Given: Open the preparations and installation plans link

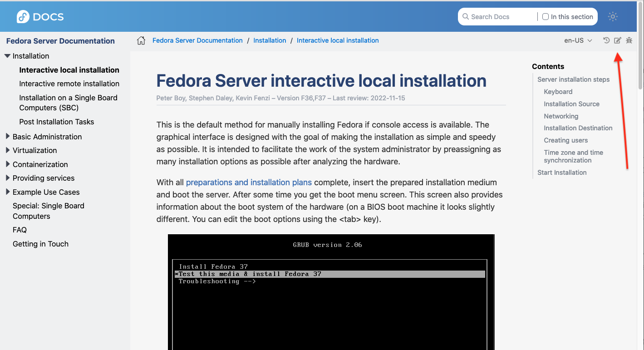Looking at the screenshot, I should coord(249,182).
